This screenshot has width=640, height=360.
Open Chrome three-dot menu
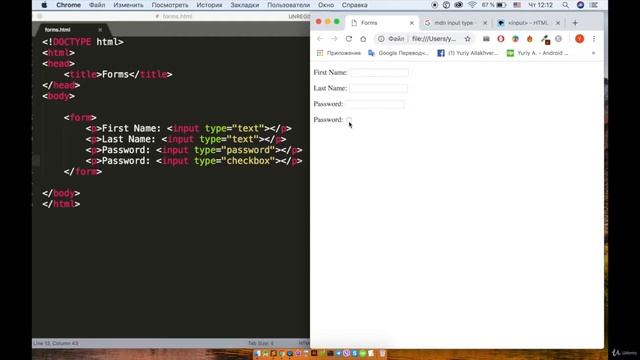tap(594, 39)
